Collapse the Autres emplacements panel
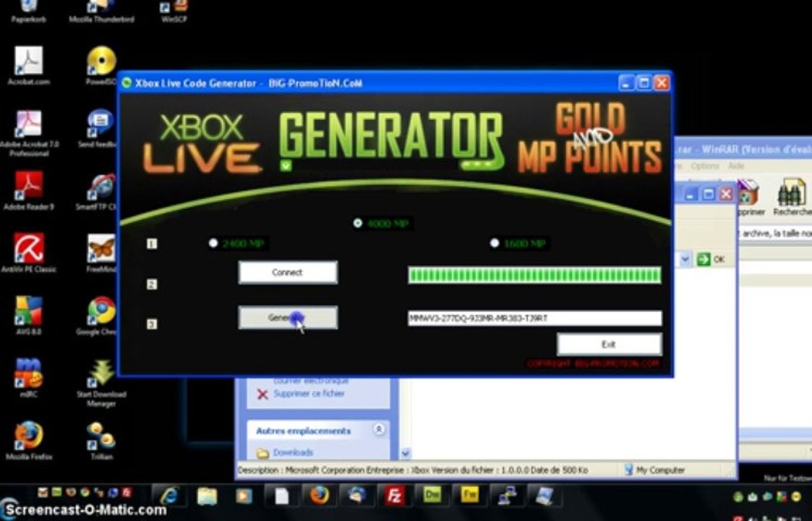Viewport: 812px width, 521px height. tap(379, 430)
